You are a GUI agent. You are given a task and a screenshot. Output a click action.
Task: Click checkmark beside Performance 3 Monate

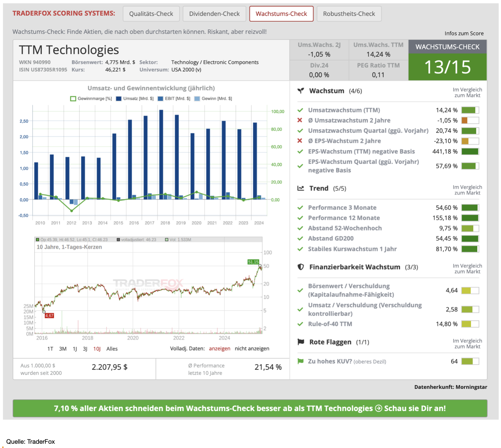300,208
